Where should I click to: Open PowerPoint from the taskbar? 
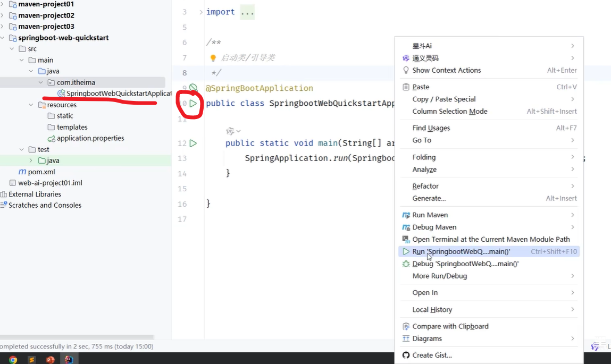pyautogui.click(x=50, y=359)
